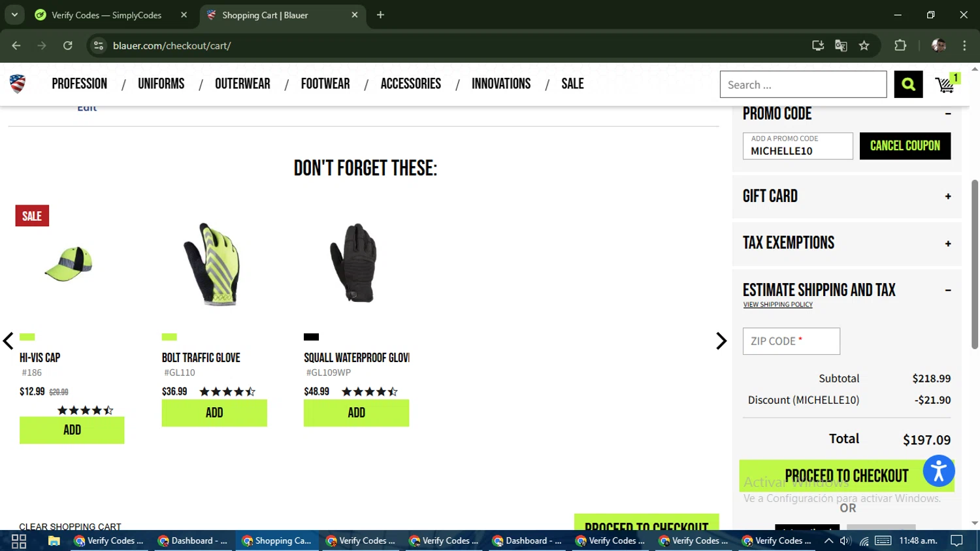Click the promo code input field

(x=798, y=146)
